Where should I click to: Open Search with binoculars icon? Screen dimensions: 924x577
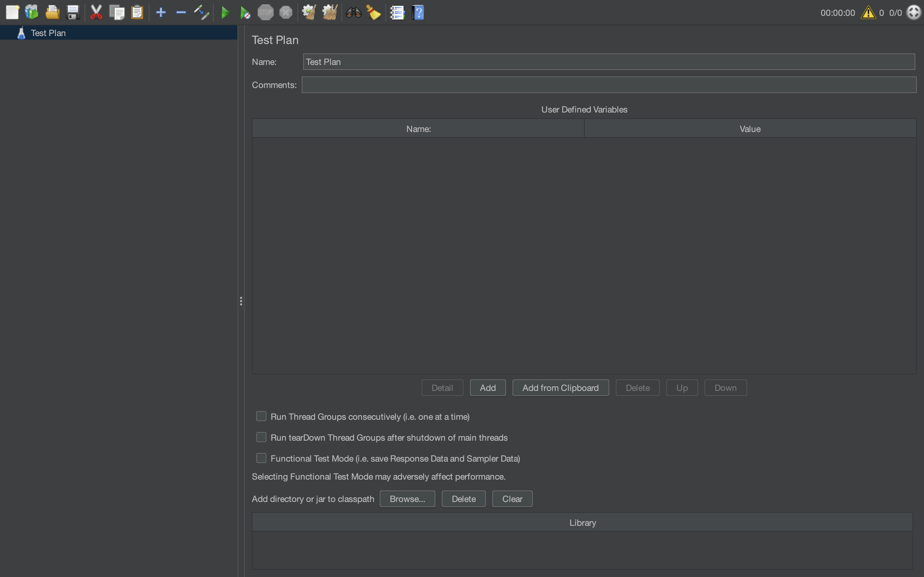353,12
